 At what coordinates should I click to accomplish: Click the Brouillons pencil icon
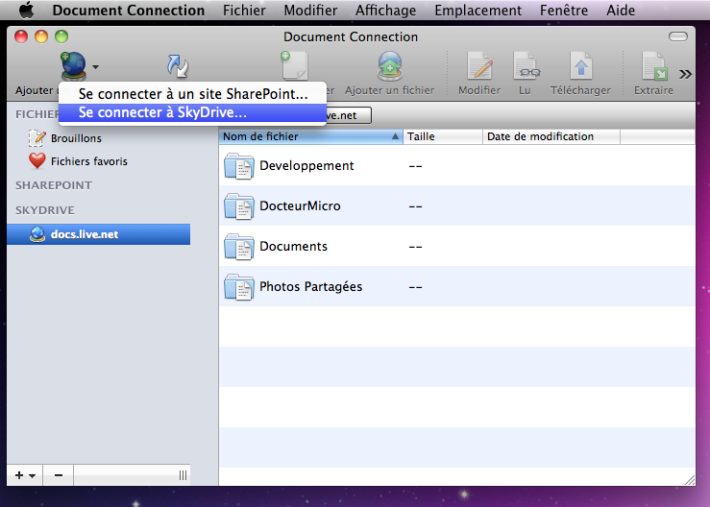37,138
